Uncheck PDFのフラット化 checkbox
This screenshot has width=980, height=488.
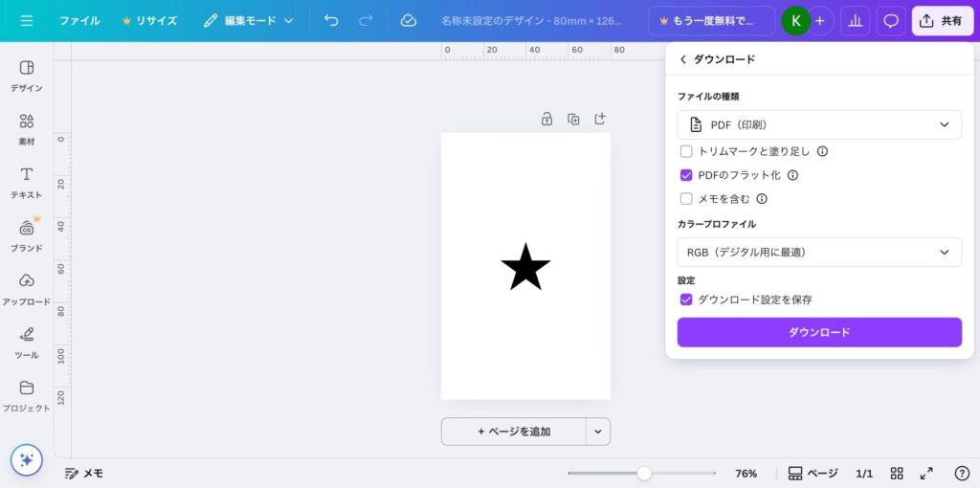click(x=686, y=175)
